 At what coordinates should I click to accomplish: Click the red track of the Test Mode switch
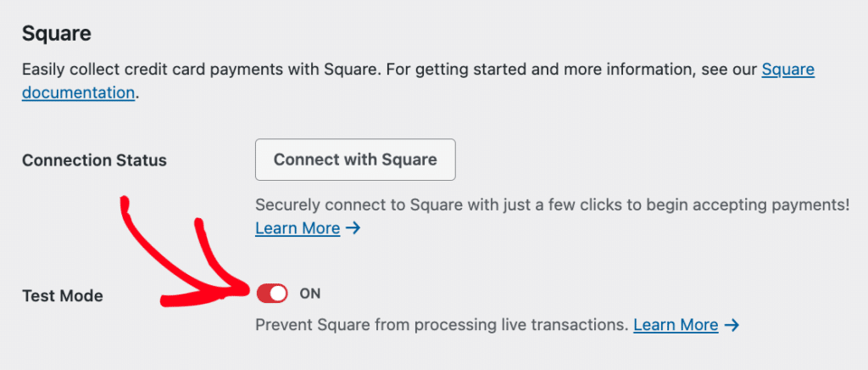tap(264, 294)
